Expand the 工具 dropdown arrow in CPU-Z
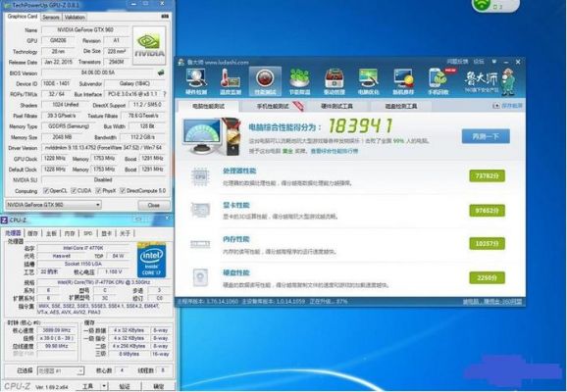Image resolution: width=567 pixels, height=392 pixels. pos(104,386)
